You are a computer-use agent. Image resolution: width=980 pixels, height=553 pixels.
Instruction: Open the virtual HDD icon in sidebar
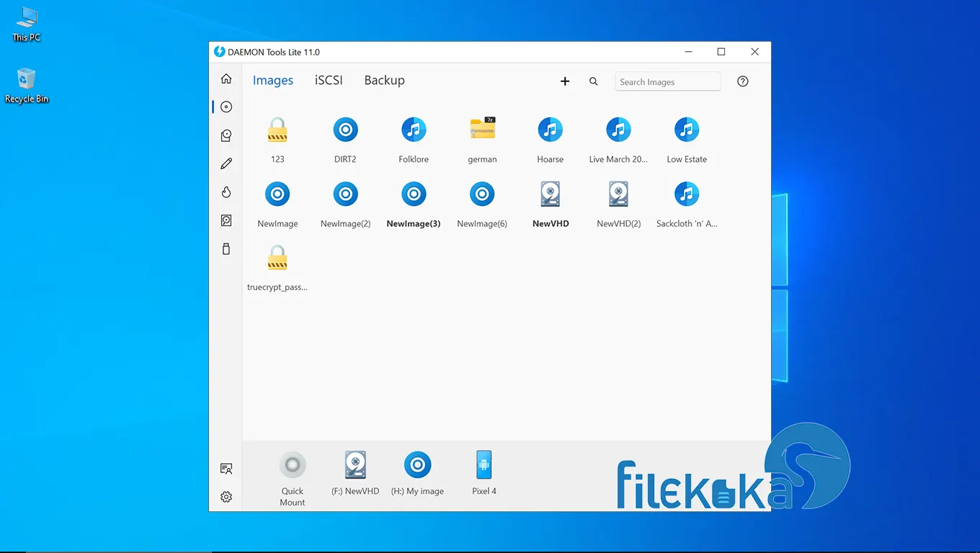tap(226, 220)
